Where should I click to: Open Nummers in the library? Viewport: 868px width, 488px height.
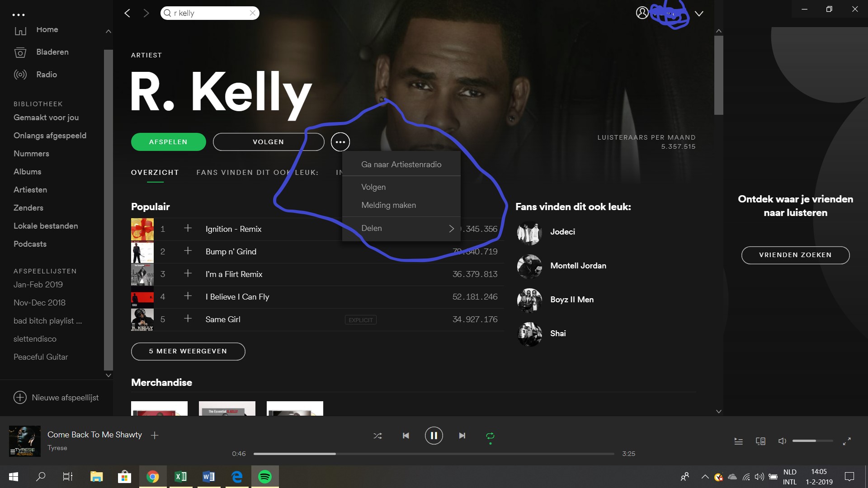(x=31, y=154)
